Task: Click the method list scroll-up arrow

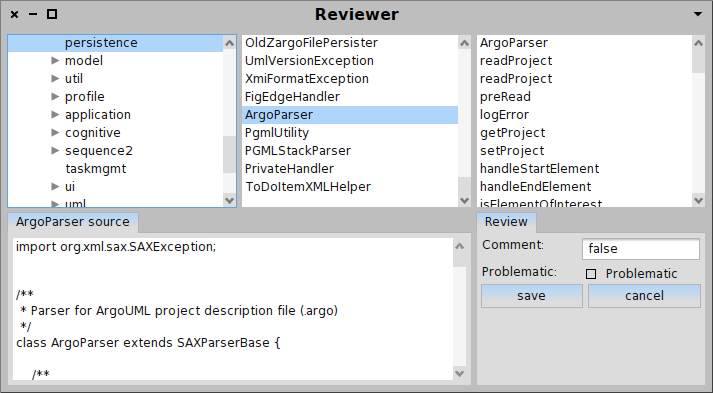Action: click(x=698, y=43)
